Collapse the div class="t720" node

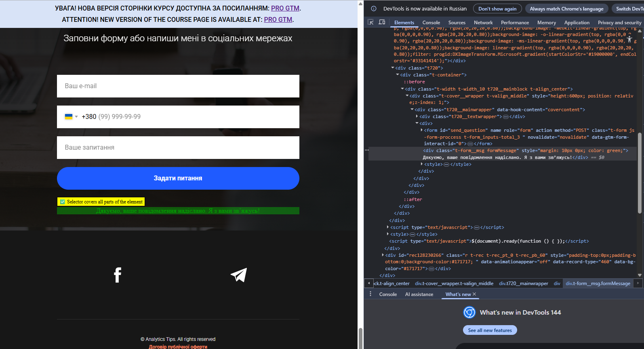[393, 68]
